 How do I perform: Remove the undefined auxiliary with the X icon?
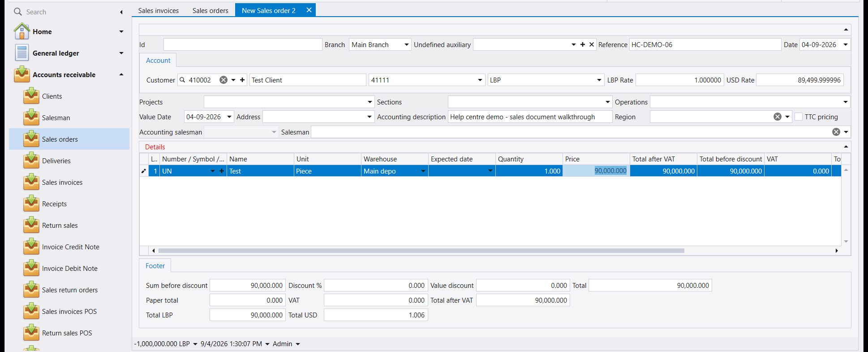pos(592,44)
